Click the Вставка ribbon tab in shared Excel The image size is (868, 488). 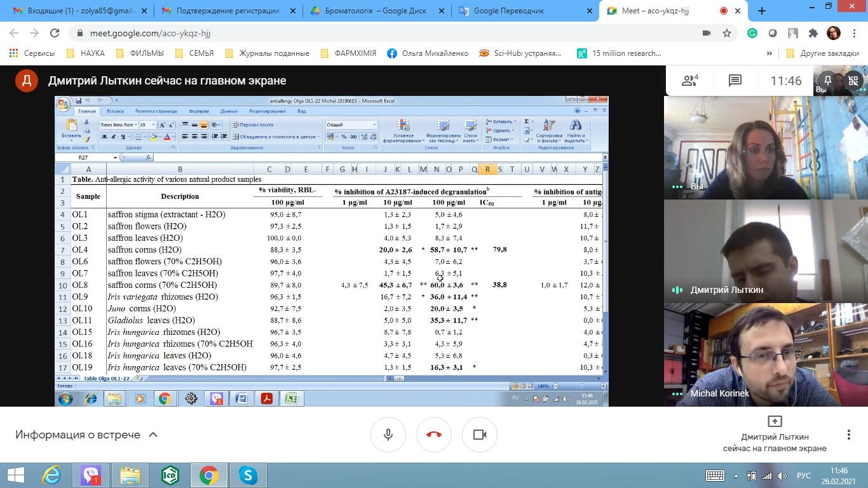[x=115, y=111]
